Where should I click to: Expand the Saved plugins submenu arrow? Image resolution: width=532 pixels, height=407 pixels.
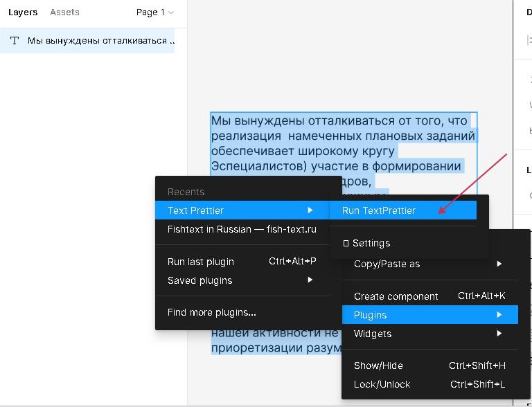pos(310,280)
